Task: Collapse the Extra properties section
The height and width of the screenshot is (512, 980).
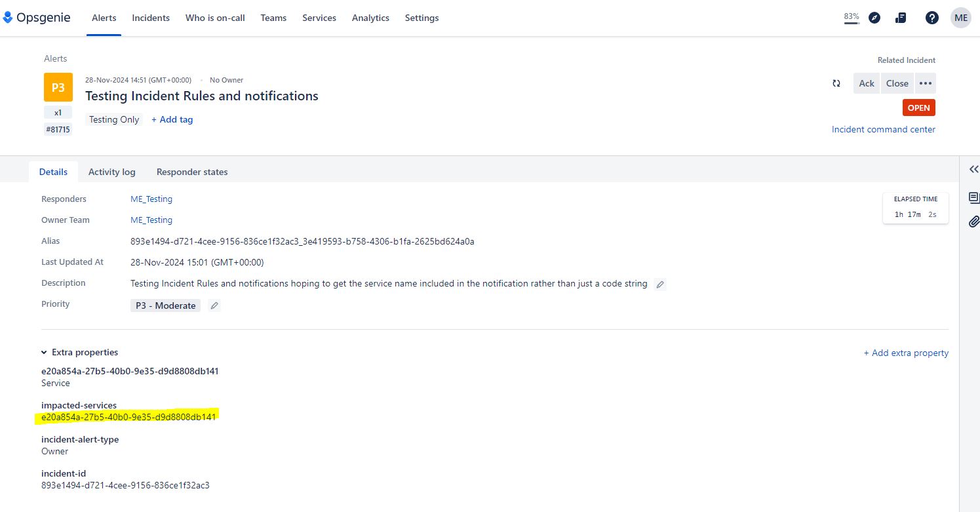Action: point(43,352)
